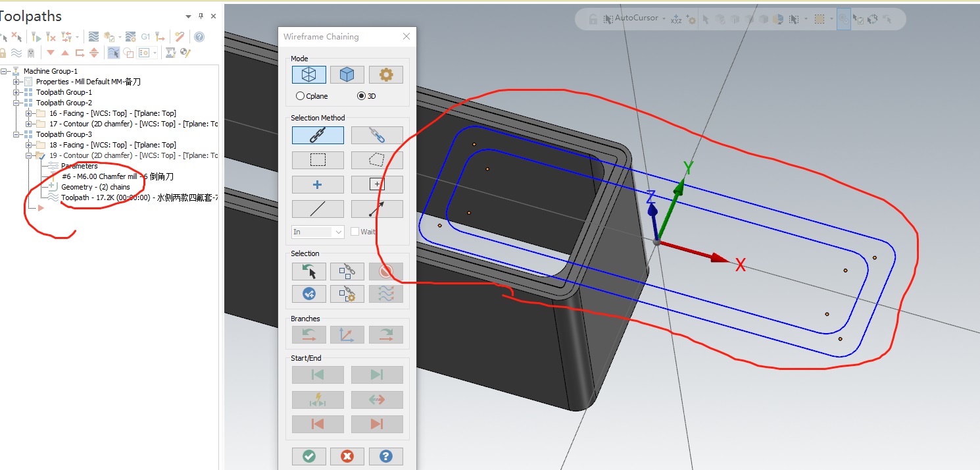Expand Toolpath Group-1
The width and height of the screenshot is (980, 470).
coord(16,92)
